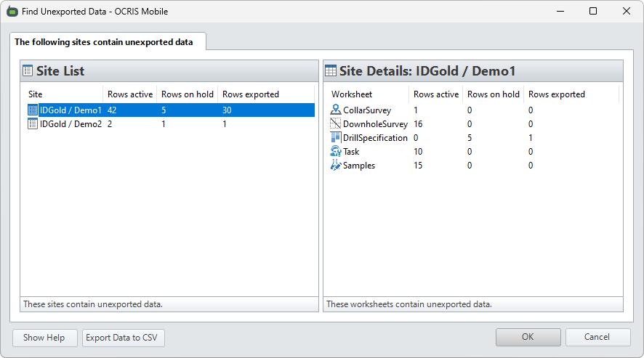Click DrillSpecification rows on hold value 5

[470, 138]
